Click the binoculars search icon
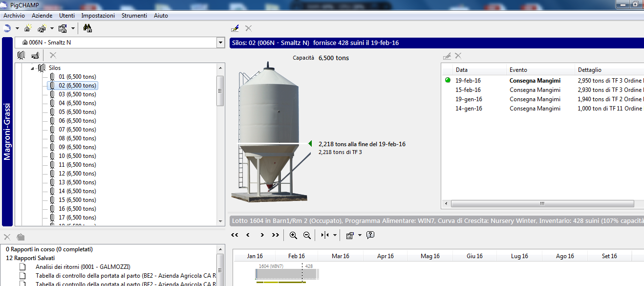Viewport: 644px width, 286px height. pyautogui.click(x=87, y=28)
